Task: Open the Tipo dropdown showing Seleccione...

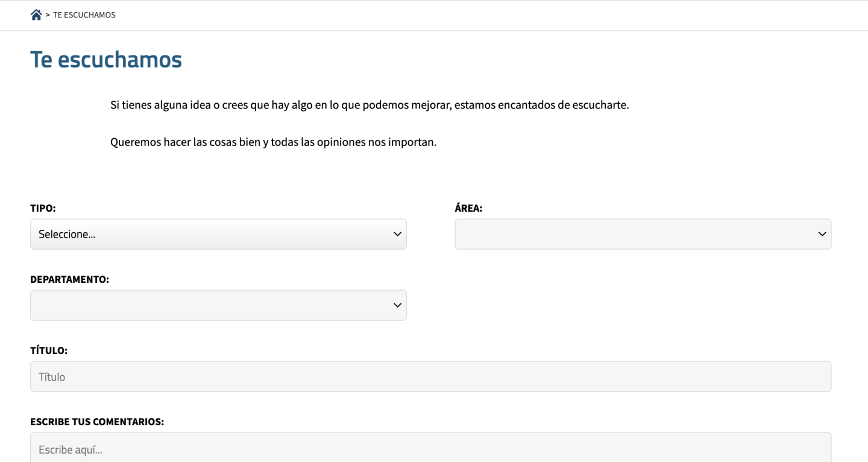Action: pyautogui.click(x=218, y=234)
